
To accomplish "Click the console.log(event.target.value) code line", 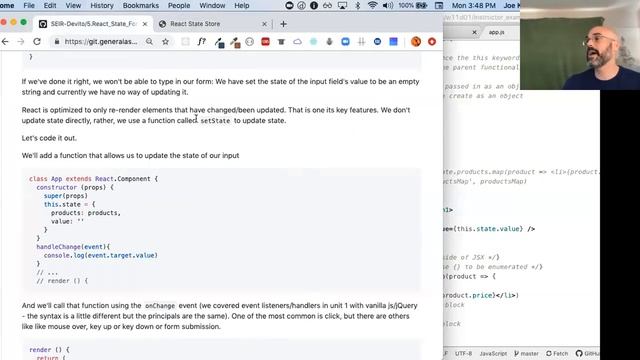I will pyautogui.click(x=100, y=256).
